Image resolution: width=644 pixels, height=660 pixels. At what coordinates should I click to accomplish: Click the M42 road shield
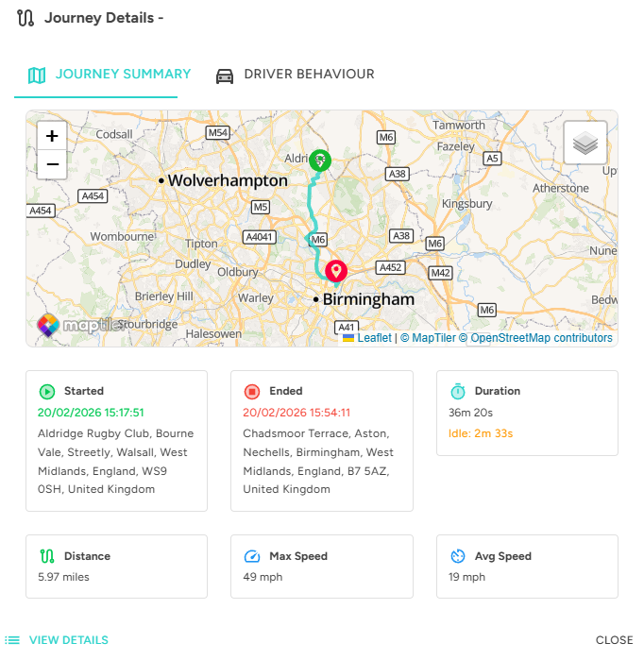440,273
